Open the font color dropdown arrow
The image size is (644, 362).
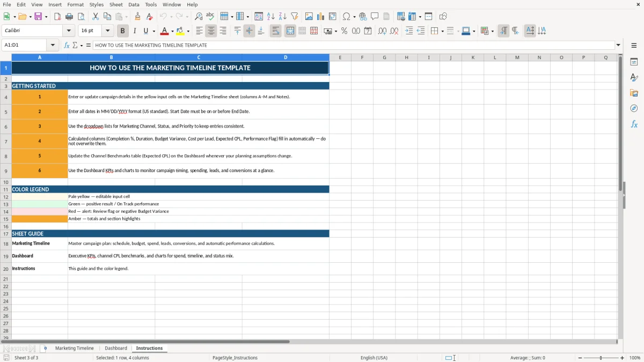click(172, 31)
